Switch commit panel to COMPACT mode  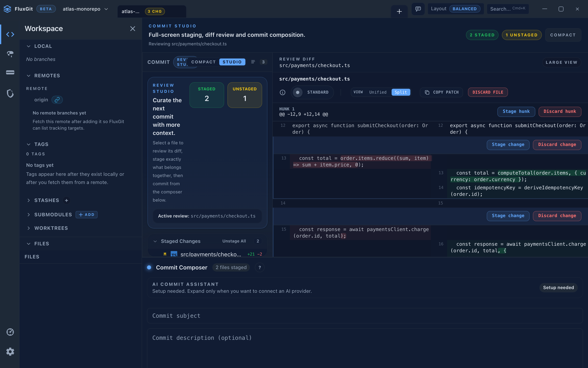click(204, 62)
